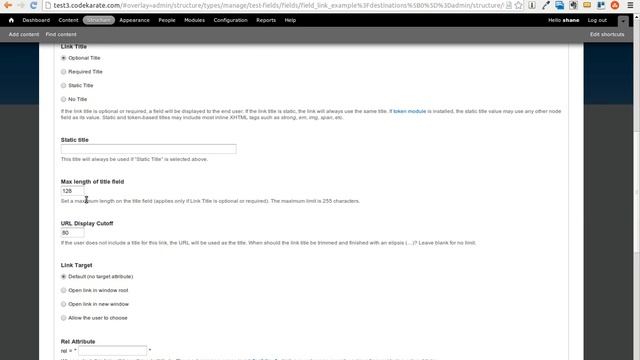Collapse the shortcut bar toggle arrow

point(623,21)
